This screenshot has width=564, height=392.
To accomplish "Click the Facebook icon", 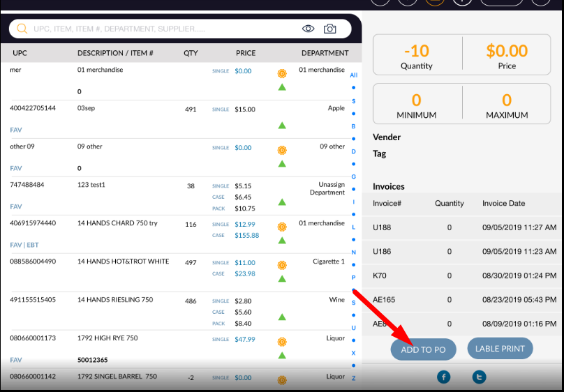I will pos(443,377).
